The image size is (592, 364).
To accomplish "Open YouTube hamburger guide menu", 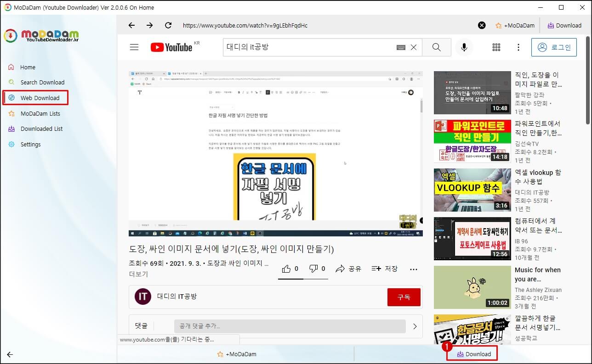I will [134, 47].
